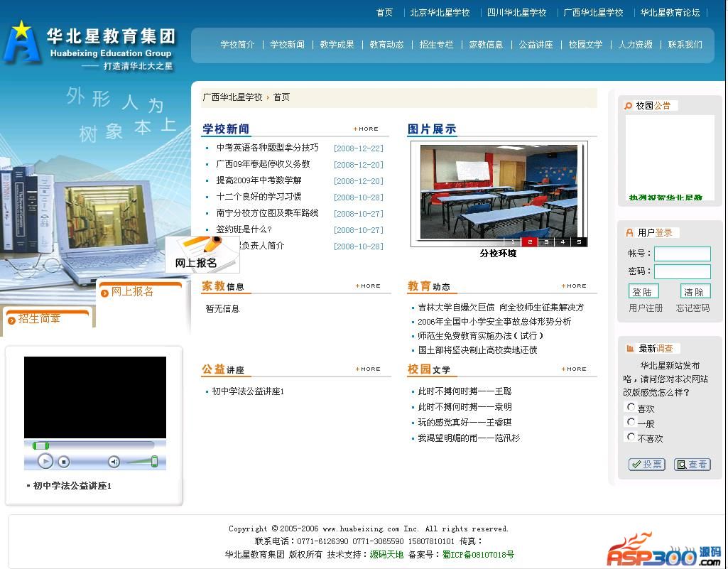Submit survey with 投票 button
The width and height of the screenshot is (728, 569).
click(x=646, y=465)
